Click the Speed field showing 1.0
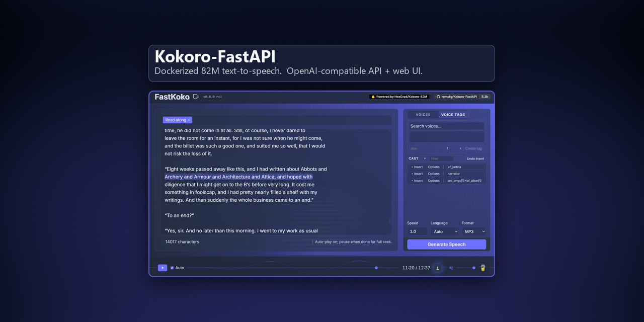Screen dimensions: 644x322 pyautogui.click(x=418, y=231)
